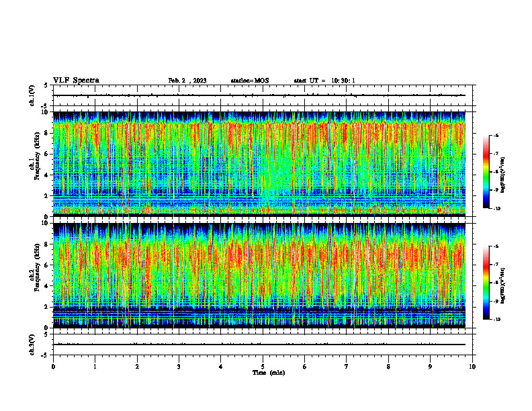Click time-axis tick label '6'
532x411 pixels.
point(305,367)
